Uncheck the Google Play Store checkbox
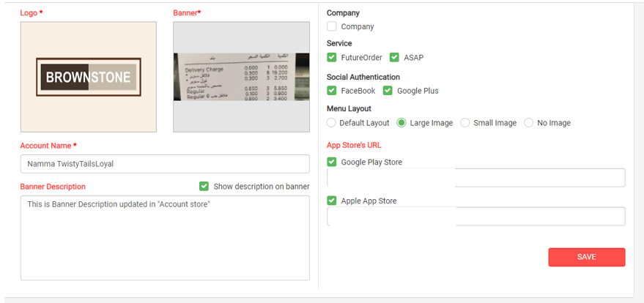 (332, 162)
